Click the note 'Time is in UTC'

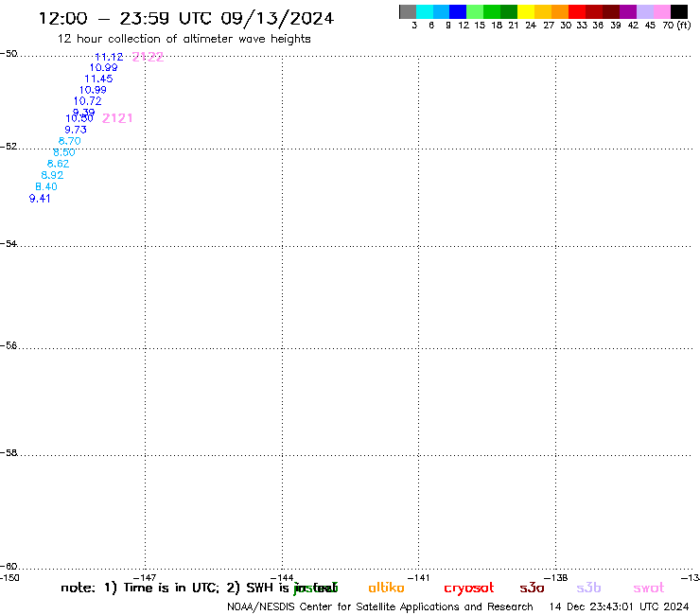(171, 588)
